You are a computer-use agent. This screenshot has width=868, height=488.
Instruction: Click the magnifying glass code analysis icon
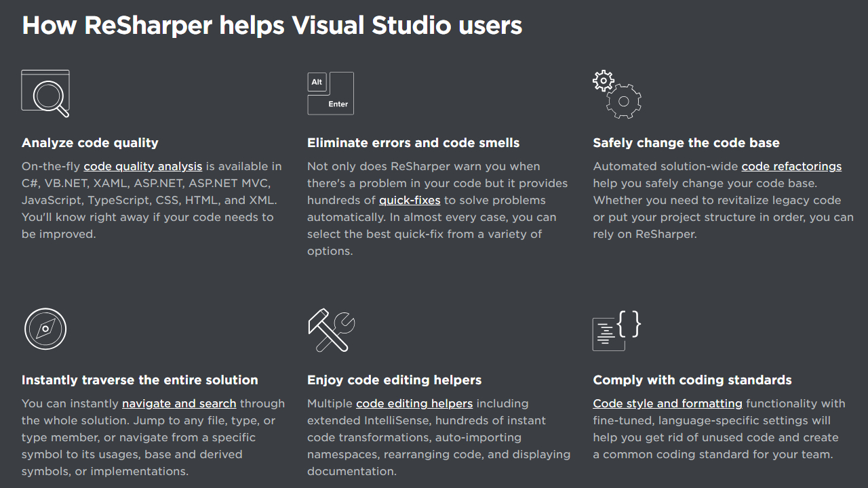click(x=45, y=94)
